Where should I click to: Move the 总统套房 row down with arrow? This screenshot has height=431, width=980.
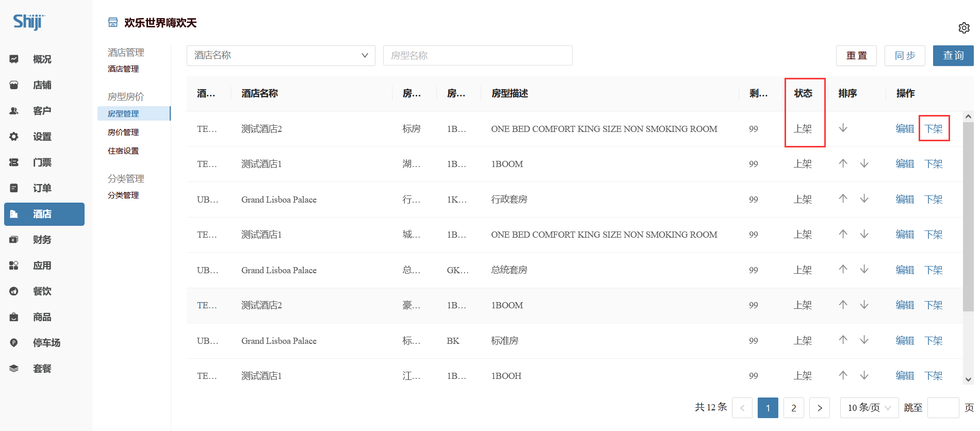(x=864, y=269)
